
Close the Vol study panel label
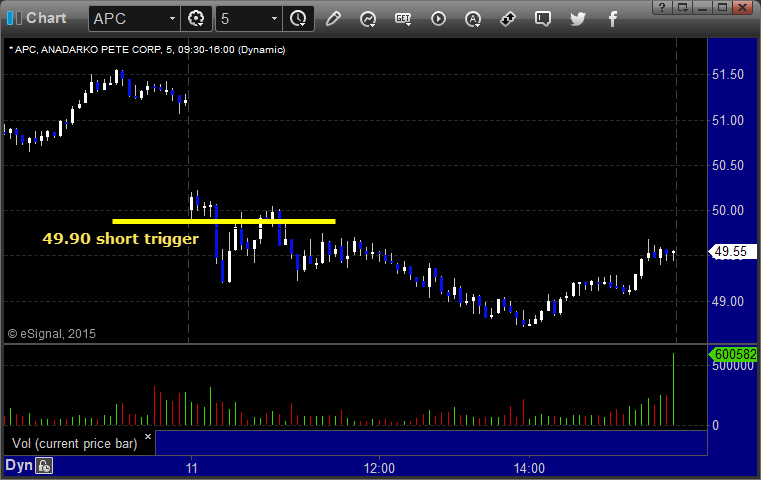148,436
